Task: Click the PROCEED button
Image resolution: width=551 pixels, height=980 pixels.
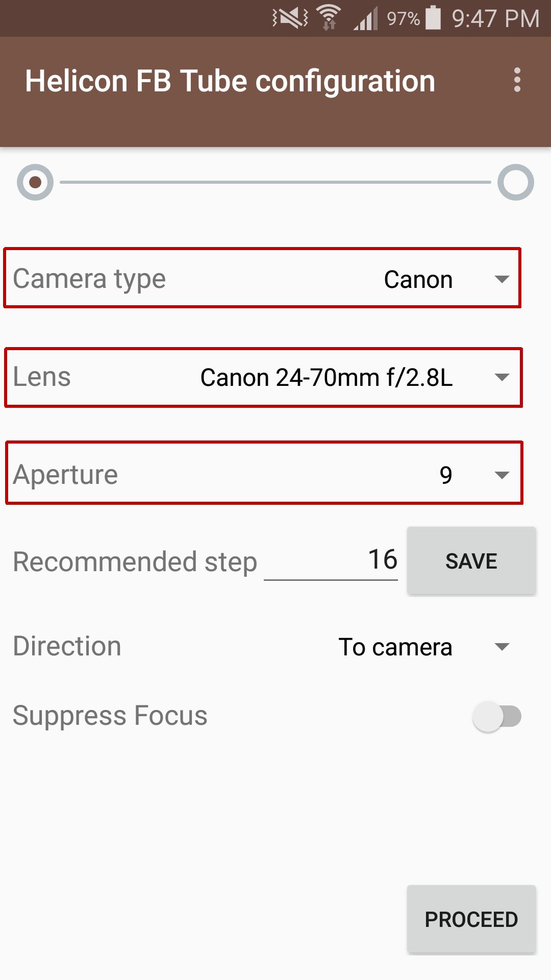Action: pos(471,919)
